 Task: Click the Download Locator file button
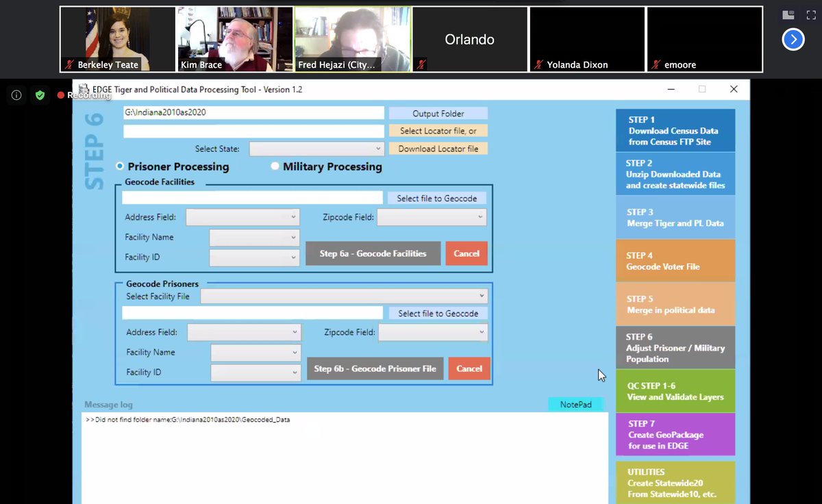click(438, 149)
